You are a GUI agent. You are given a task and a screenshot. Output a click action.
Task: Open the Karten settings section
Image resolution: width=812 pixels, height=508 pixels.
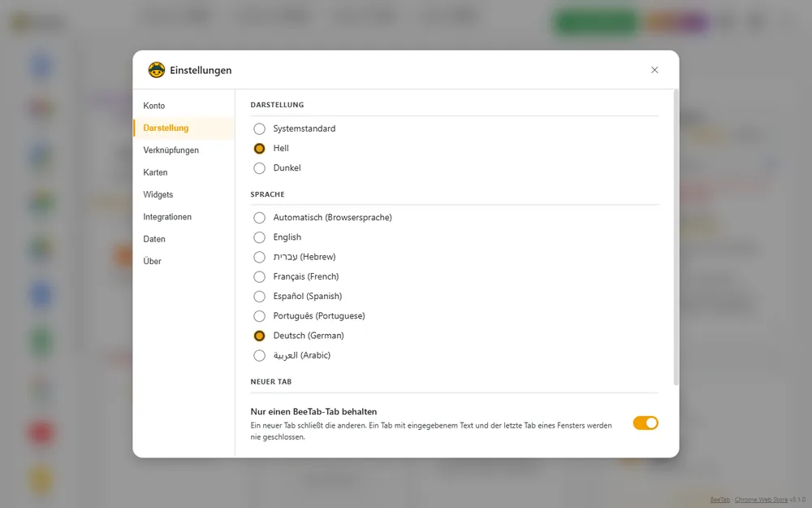184,172
